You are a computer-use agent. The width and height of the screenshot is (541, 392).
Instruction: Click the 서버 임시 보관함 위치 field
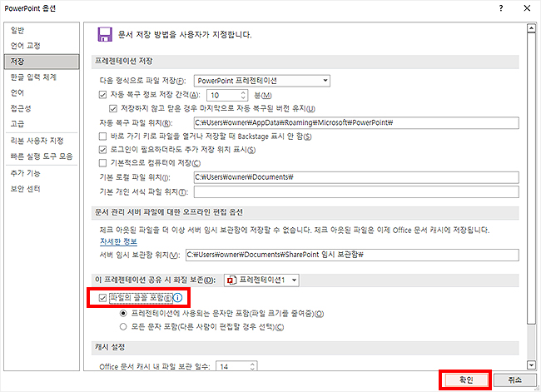point(352,255)
